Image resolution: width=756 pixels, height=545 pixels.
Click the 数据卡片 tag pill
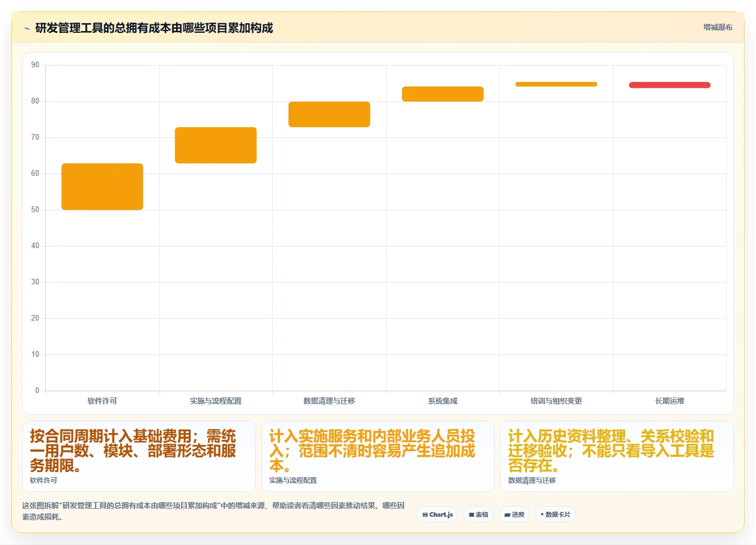(x=555, y=514)
